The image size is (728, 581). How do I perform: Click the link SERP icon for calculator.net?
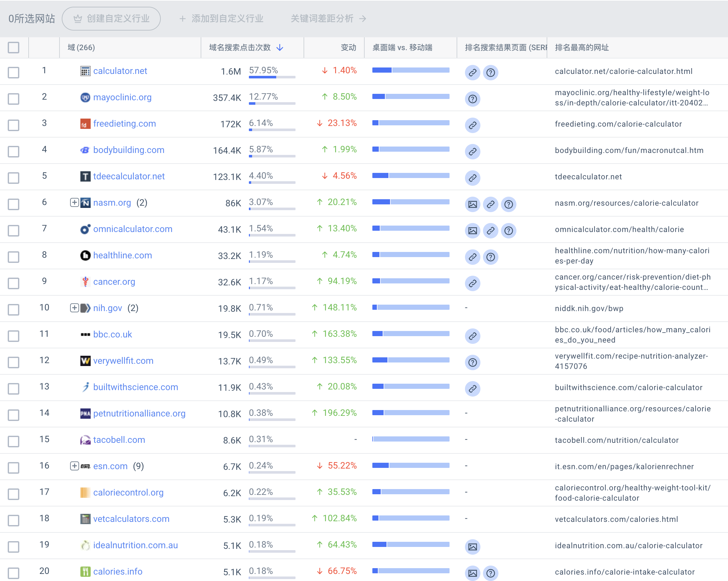coord(472,73)
